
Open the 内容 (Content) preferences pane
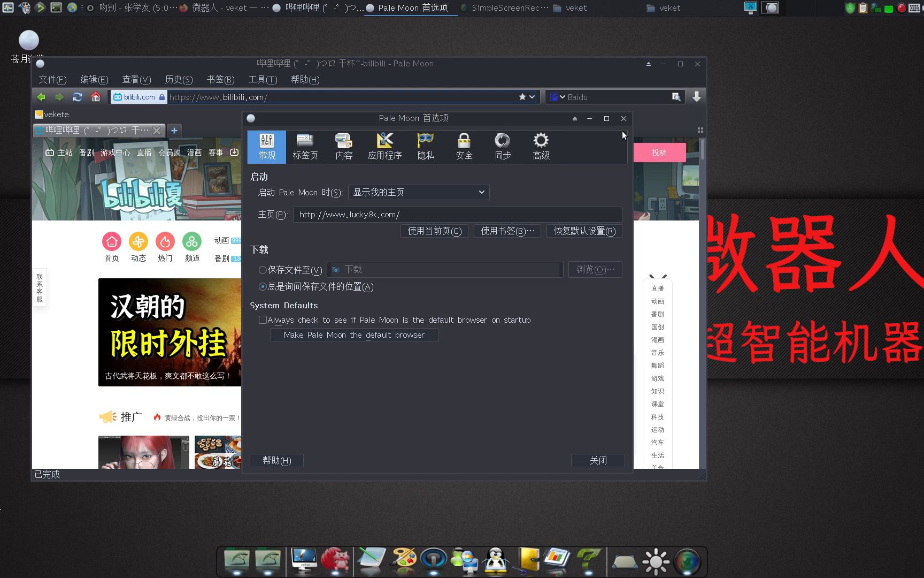[343, 147]
